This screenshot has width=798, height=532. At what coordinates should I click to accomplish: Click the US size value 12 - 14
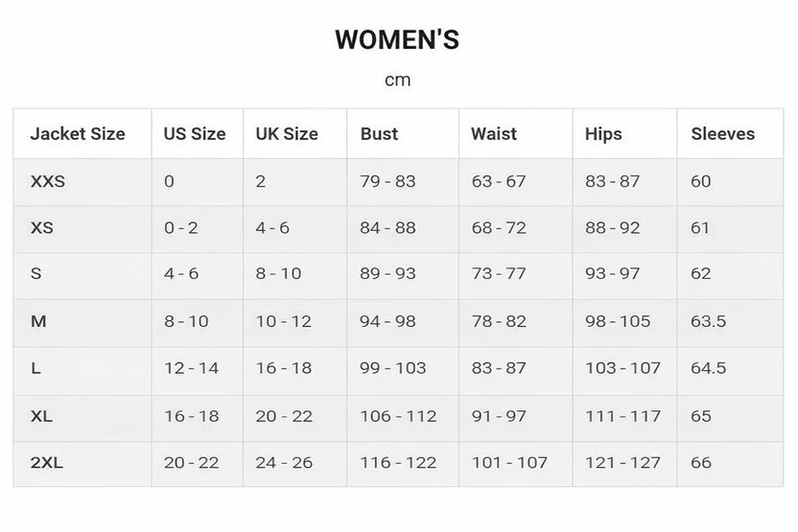(191, 369)
